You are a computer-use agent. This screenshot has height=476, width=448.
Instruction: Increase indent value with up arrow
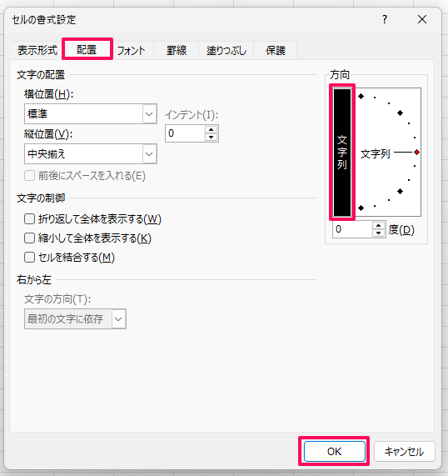[x=212, y=130]
